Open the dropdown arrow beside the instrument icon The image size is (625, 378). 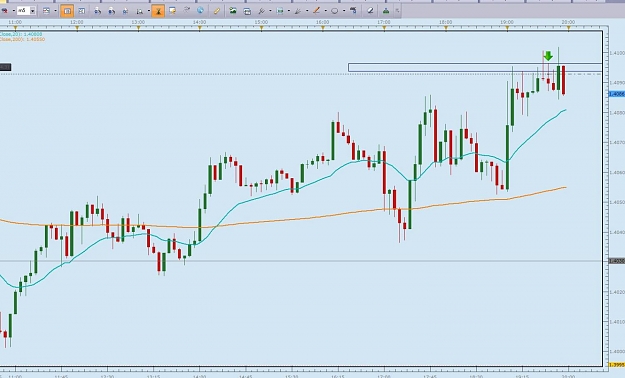(13, 11)
